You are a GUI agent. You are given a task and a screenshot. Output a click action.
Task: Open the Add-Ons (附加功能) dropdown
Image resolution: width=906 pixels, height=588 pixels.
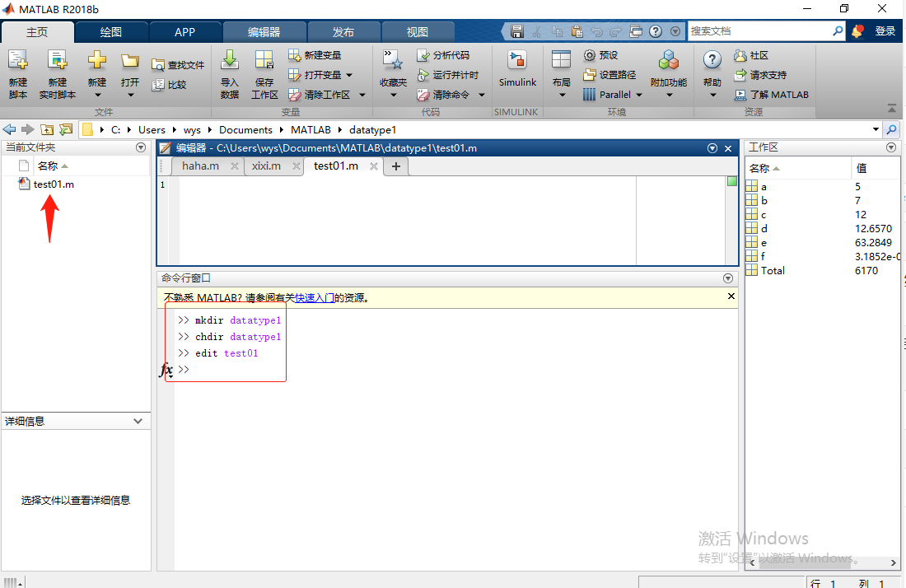click(x=669, y=95)
